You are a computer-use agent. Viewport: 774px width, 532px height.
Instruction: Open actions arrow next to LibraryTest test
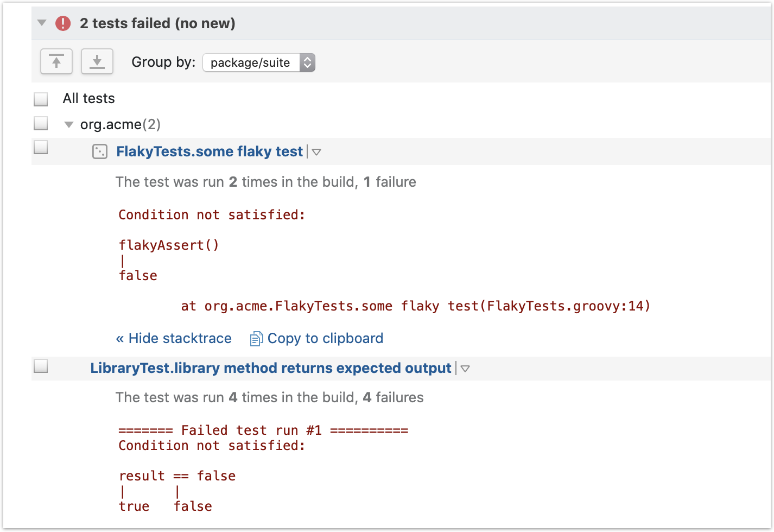point(465,369)
